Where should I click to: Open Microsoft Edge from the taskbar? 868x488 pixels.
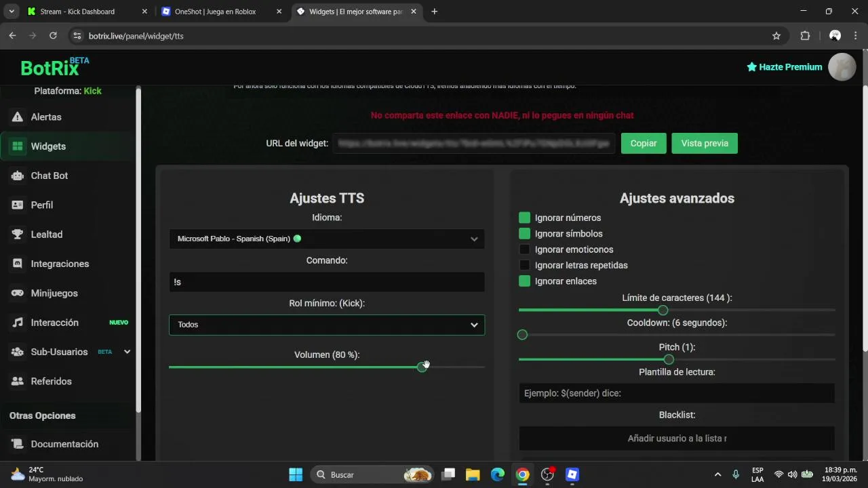point(498,474)
